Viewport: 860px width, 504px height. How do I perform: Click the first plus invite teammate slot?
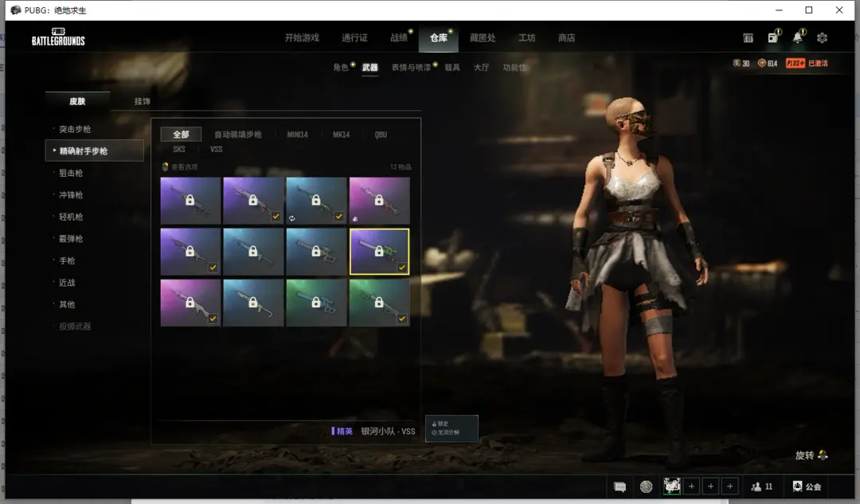click(x=692, y=486)
